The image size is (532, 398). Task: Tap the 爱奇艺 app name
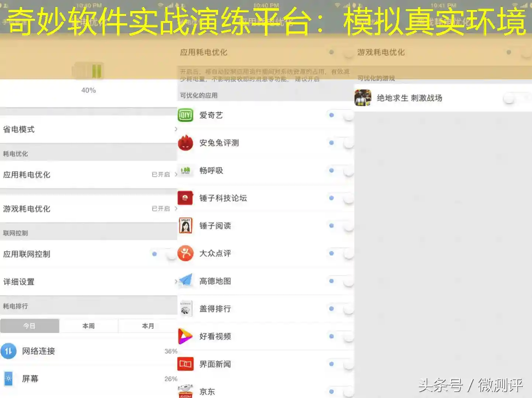pos(211,115)
